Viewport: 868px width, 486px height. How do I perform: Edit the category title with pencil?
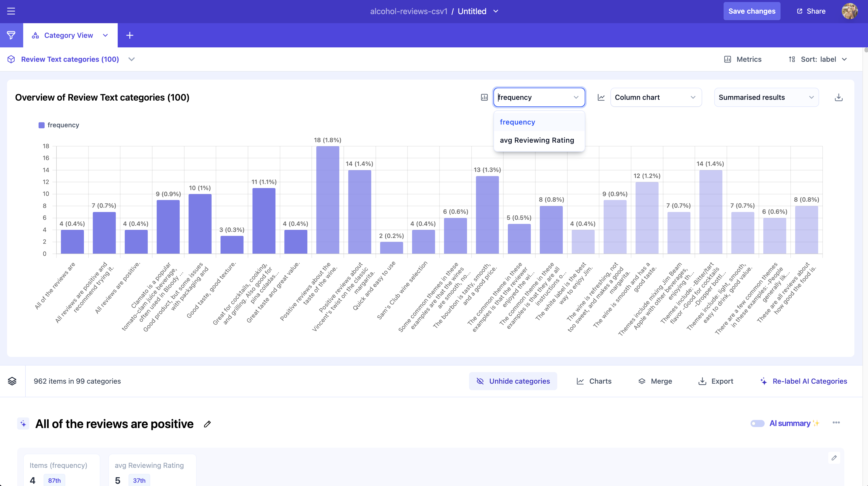pyautogui.click(x=207, y=424)
